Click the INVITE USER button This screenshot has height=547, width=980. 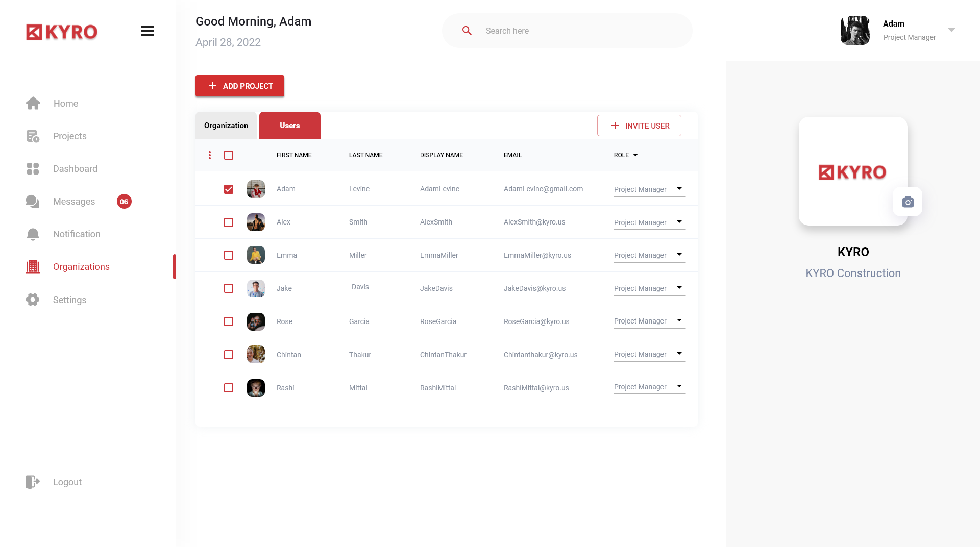639,126
